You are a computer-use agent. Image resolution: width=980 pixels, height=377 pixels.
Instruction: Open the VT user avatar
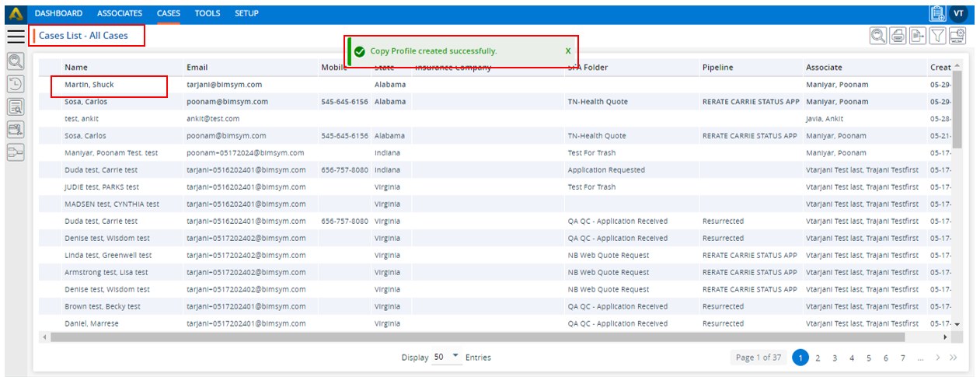click(x=959, y=14)
